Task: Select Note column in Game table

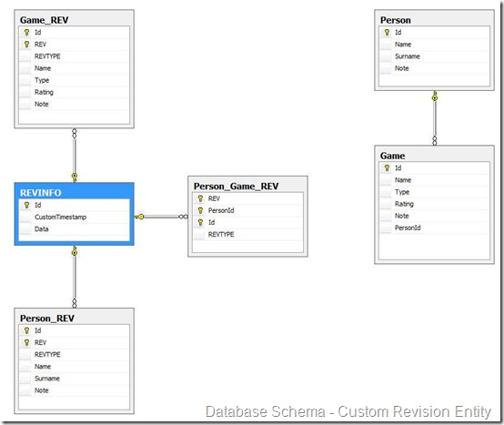Action: (x=434, y=216)
